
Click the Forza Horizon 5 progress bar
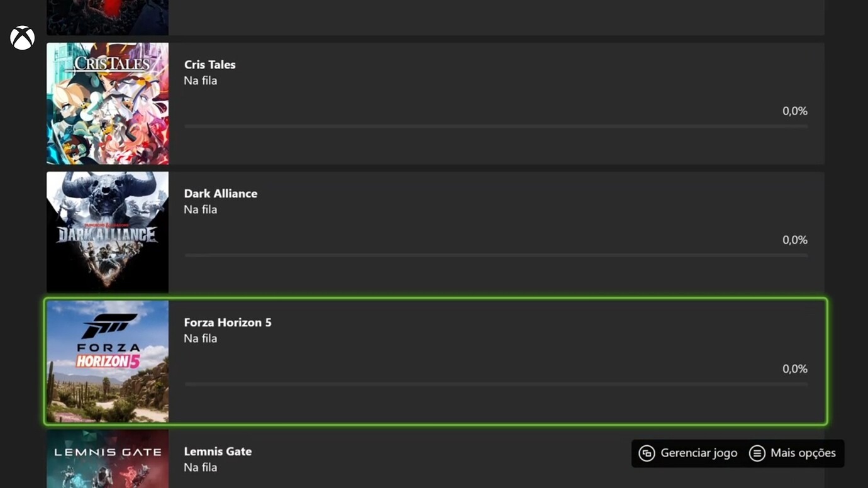pos(496,384)
